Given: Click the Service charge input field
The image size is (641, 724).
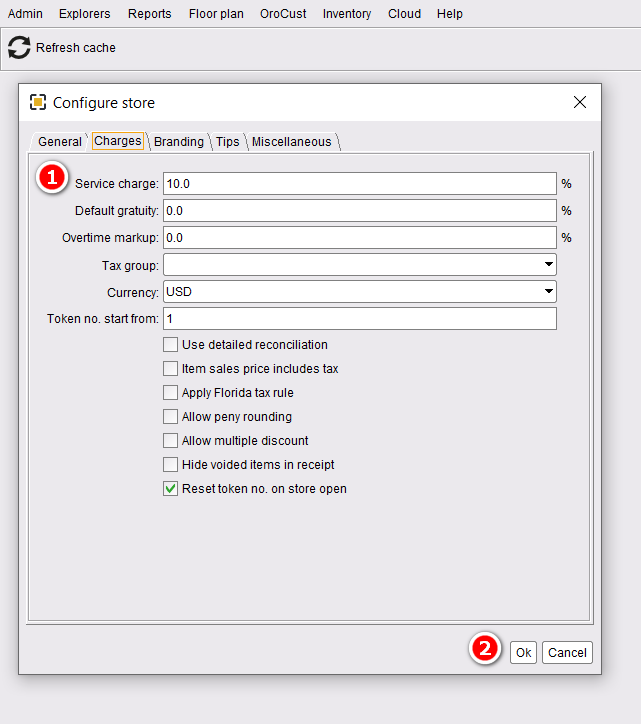Looking at the screenshot, I should point(360,184).
